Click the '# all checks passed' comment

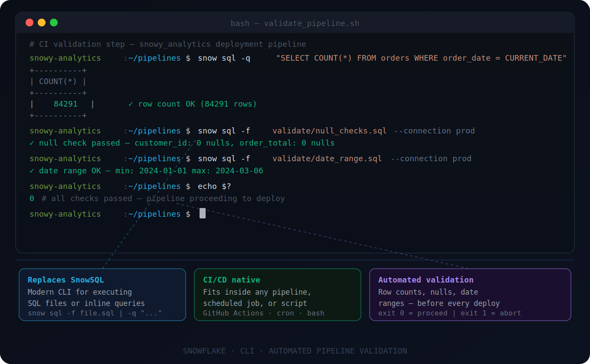163,198
